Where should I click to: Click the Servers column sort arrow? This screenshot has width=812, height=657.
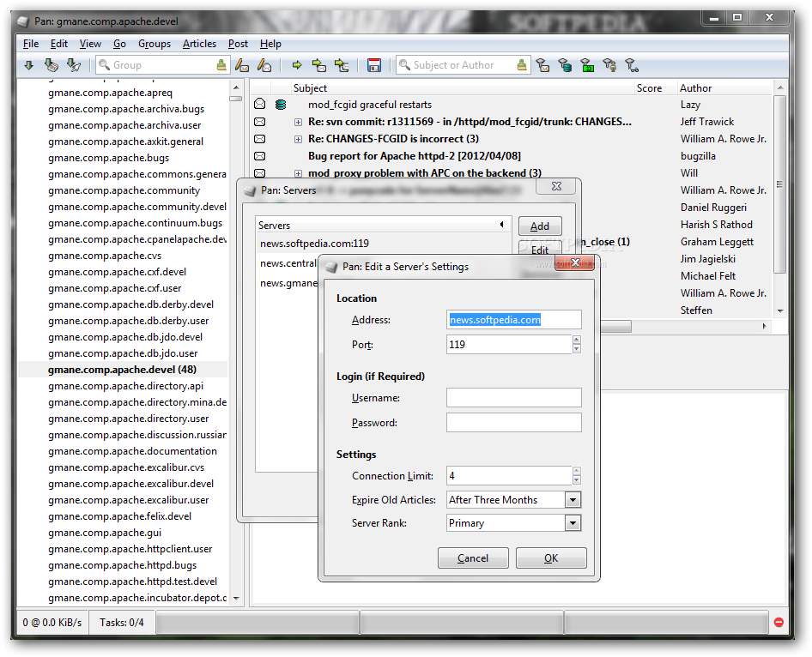[501, 225]
